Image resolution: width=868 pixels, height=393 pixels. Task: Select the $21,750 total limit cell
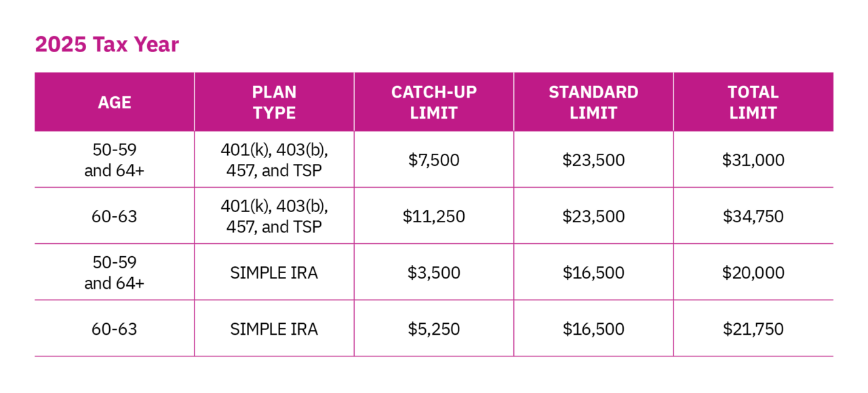tap(753, 329)
